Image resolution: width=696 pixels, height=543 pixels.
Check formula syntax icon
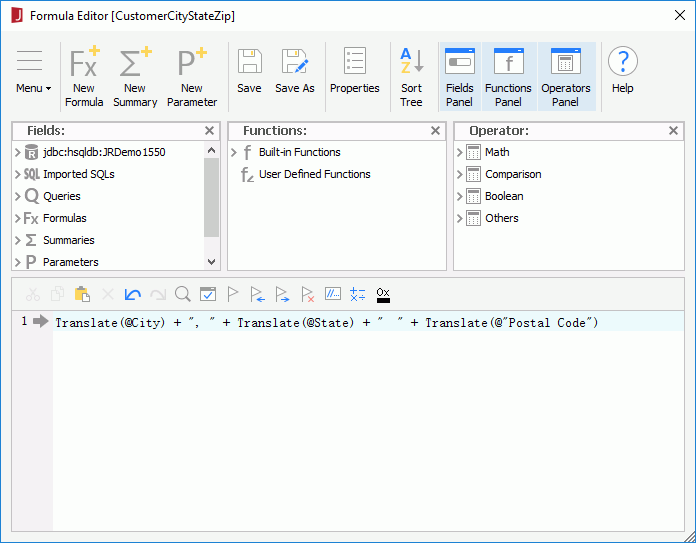(x=208, y=294)
